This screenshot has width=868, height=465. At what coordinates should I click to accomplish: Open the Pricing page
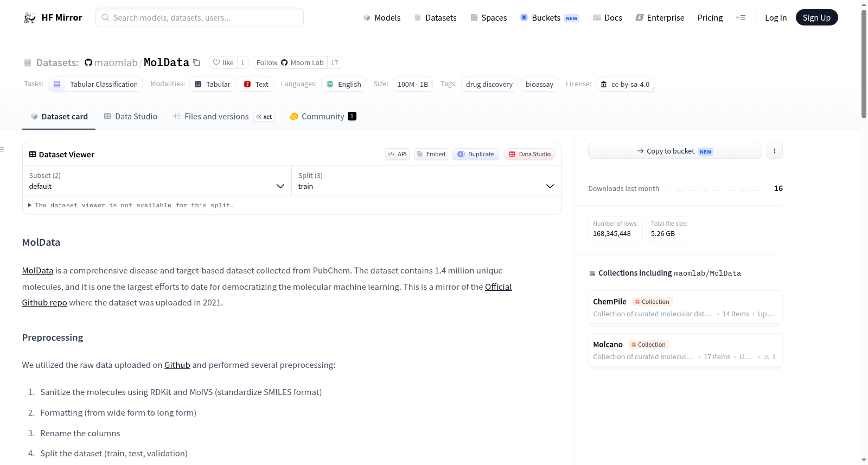[x=710, y=17]
